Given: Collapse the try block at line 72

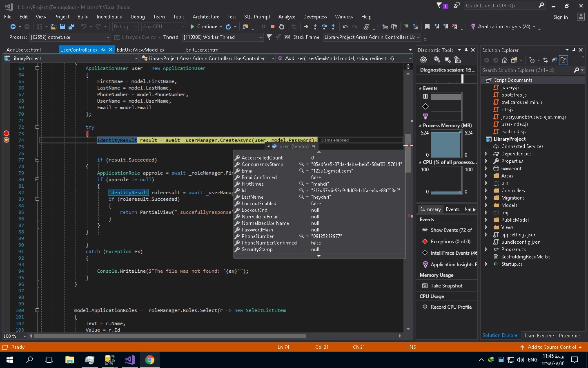Looking at the screenshot, I should point(37,127).
